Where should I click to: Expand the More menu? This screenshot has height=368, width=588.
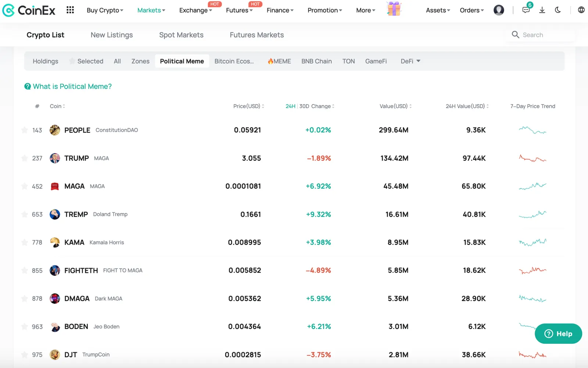(366, 10)
